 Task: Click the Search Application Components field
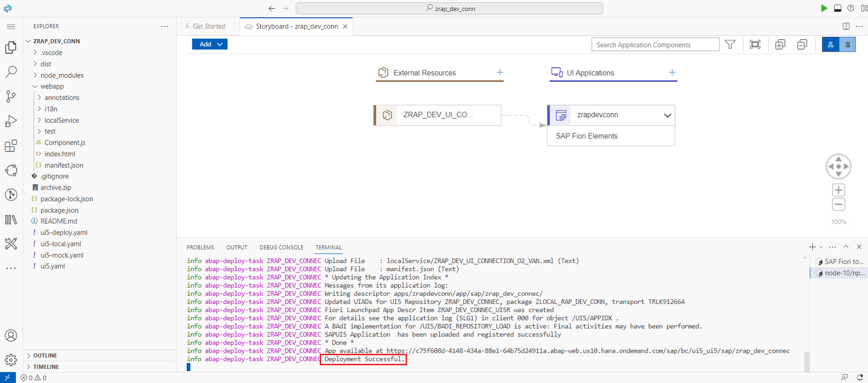point(655,44)
